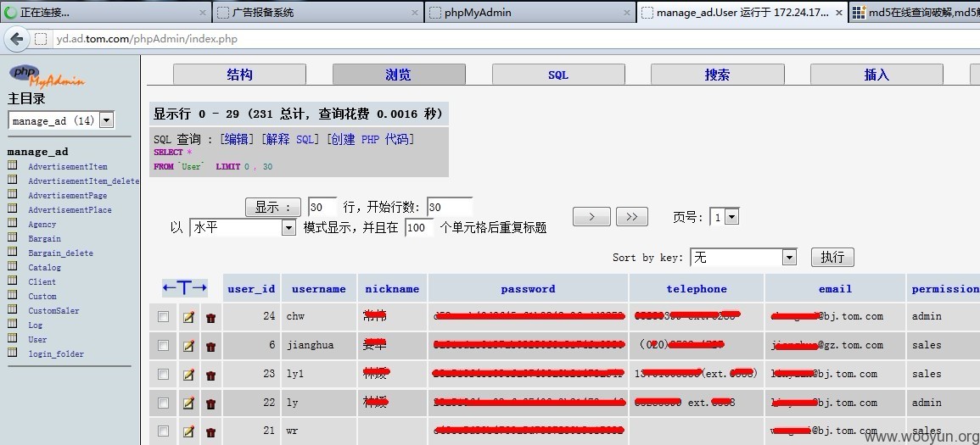Delete row with username wr
980x445 pixels.
210,431
